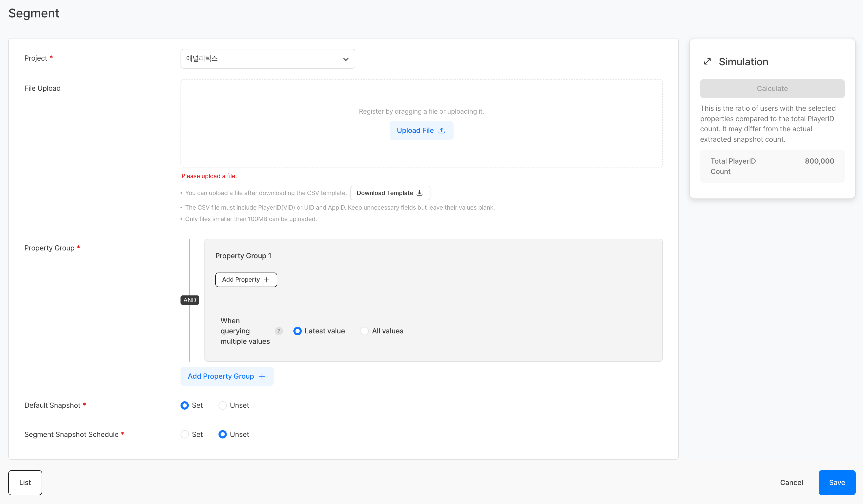Select the All values radio option
The image size is (863, 504).
point(364,331)
